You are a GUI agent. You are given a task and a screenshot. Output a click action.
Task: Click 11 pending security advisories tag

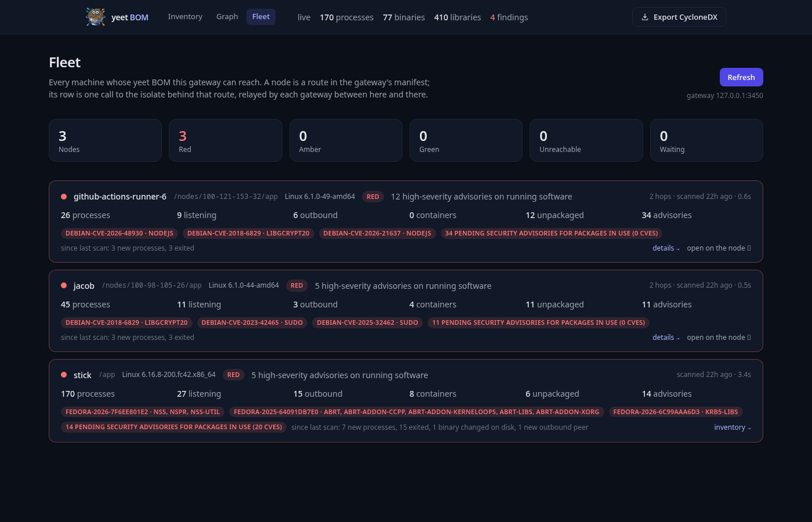point(539,322)
